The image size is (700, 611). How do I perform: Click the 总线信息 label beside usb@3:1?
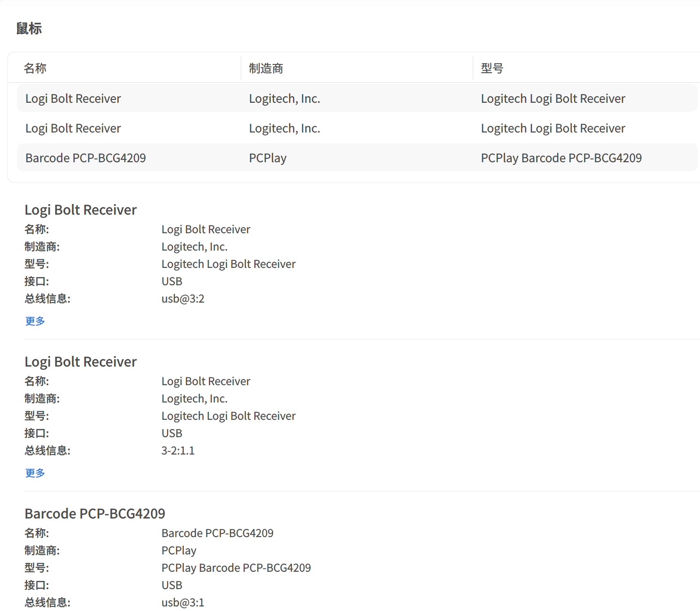point(47,602)
